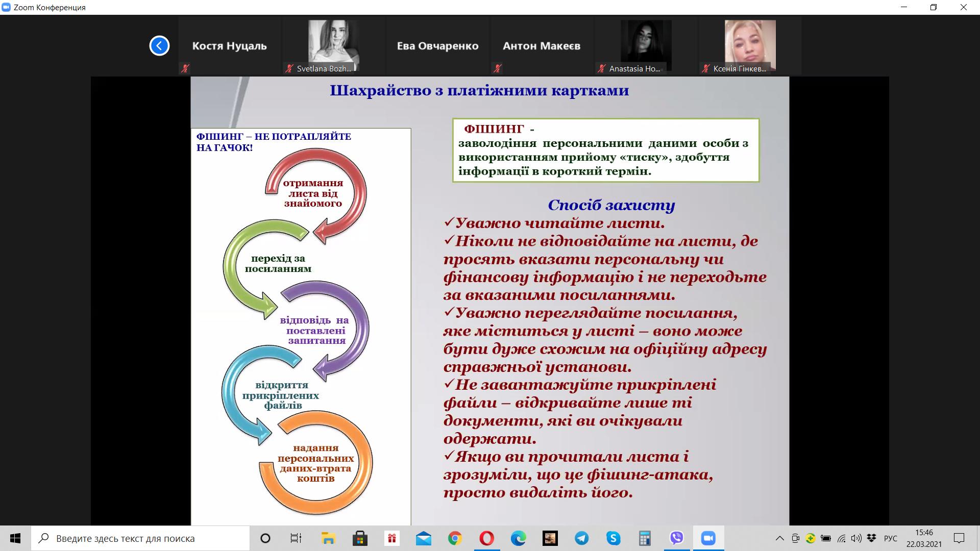Open Google Chrome from taskbar

pyautogui.click(x=455, y=538)
